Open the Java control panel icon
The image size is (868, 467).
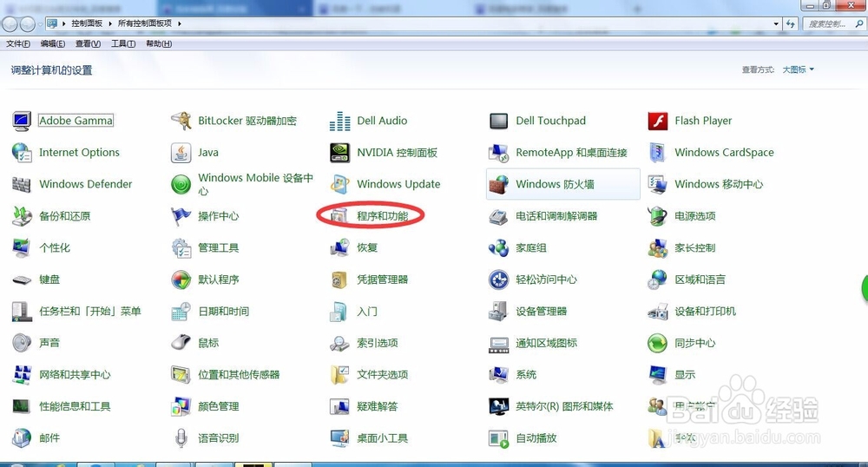181,152
